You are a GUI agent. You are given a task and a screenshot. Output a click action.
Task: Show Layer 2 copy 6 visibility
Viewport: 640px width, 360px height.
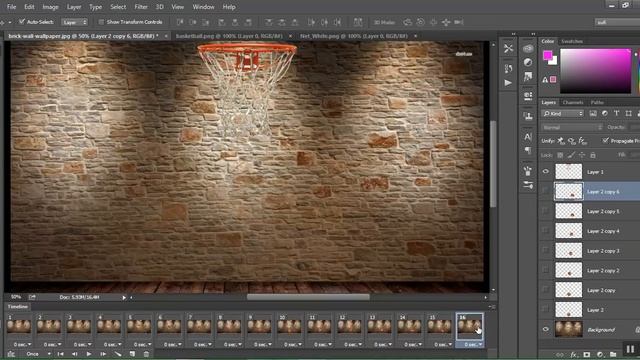pos(546,191)
